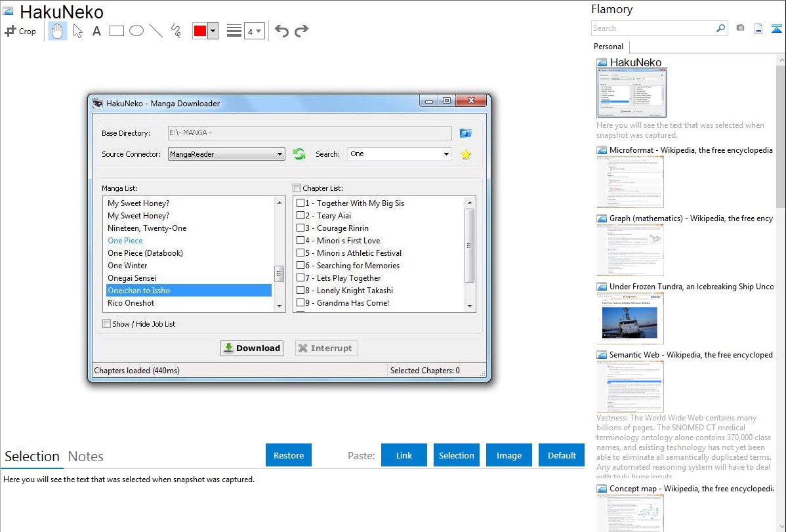
Task: Select the freehand scribble tool
Action: 176,31
